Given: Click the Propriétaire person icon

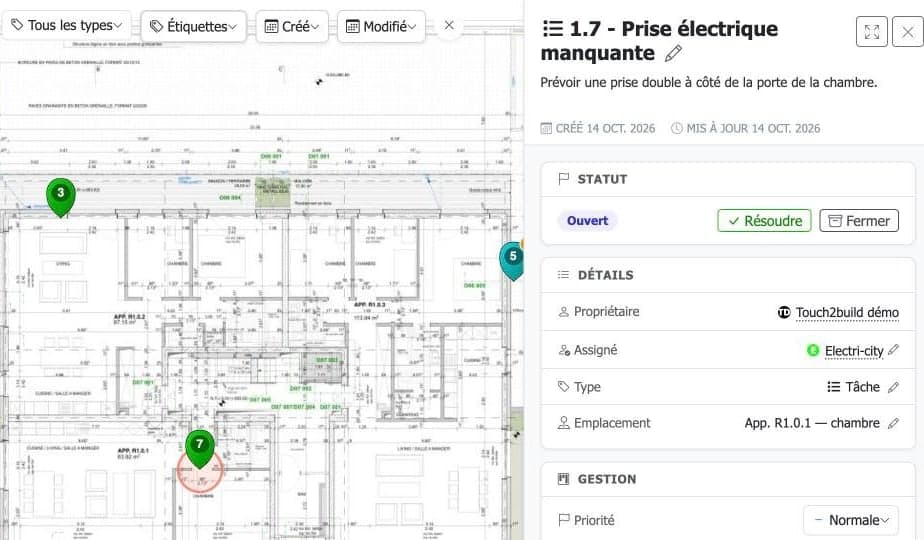Looking at the screenshot, I should tap(563, 312).
